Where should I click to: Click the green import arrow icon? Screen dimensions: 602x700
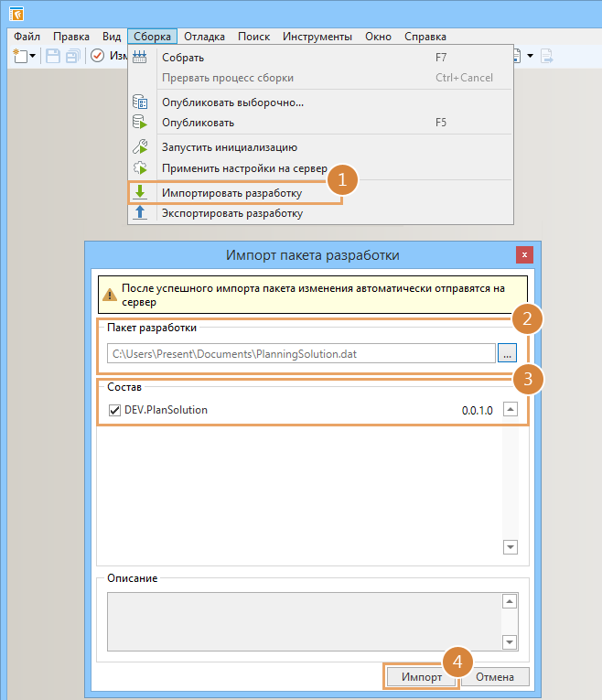140,192
